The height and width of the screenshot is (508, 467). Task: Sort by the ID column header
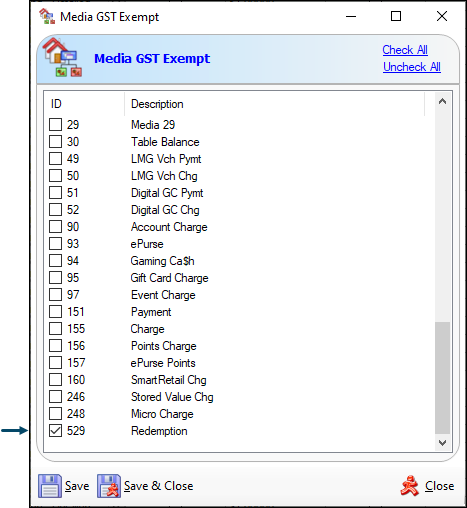click(84, 104)
